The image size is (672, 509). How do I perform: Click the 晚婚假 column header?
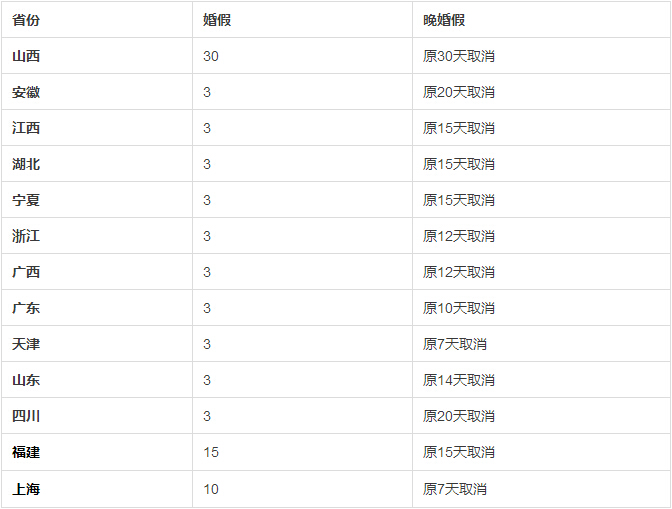[444, 20]
